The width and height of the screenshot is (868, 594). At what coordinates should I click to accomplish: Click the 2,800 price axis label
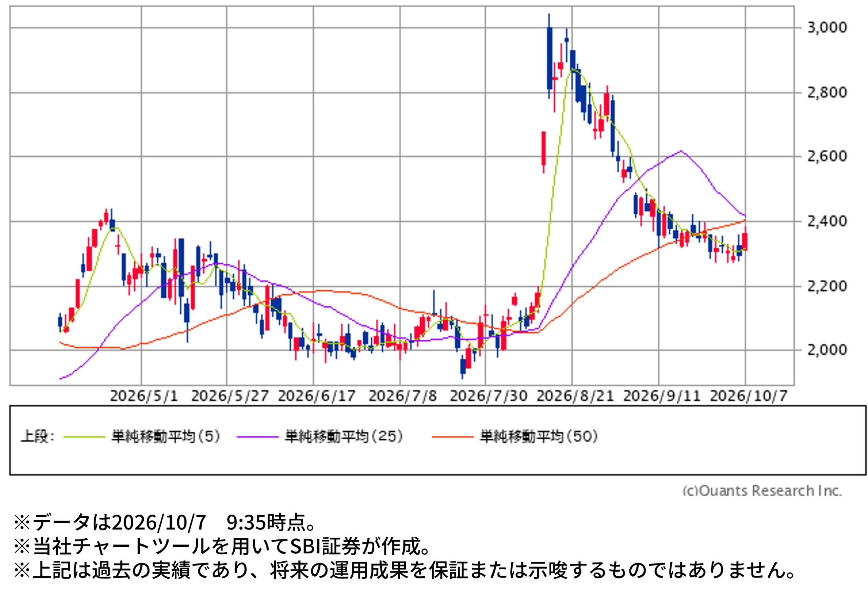(x=827, y=93)
